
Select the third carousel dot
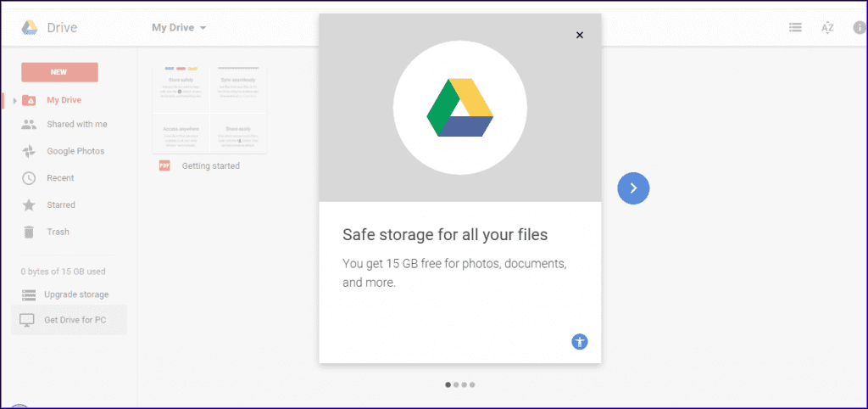click(464, 384)
